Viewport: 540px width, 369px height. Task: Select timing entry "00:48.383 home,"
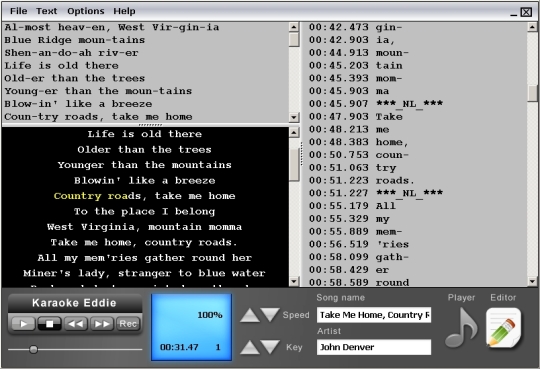[x=359, y=142]
